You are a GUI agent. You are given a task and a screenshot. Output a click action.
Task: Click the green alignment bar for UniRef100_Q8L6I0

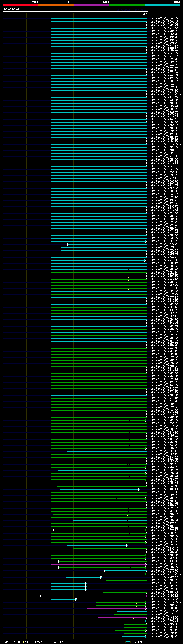tap(99, 272)
